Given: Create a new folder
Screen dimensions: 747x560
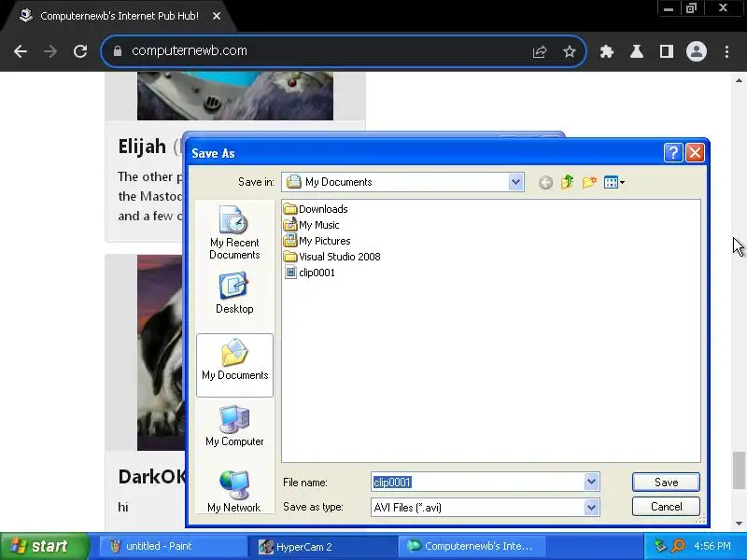Looking at the screenshot, I should [x=589, y=182].
